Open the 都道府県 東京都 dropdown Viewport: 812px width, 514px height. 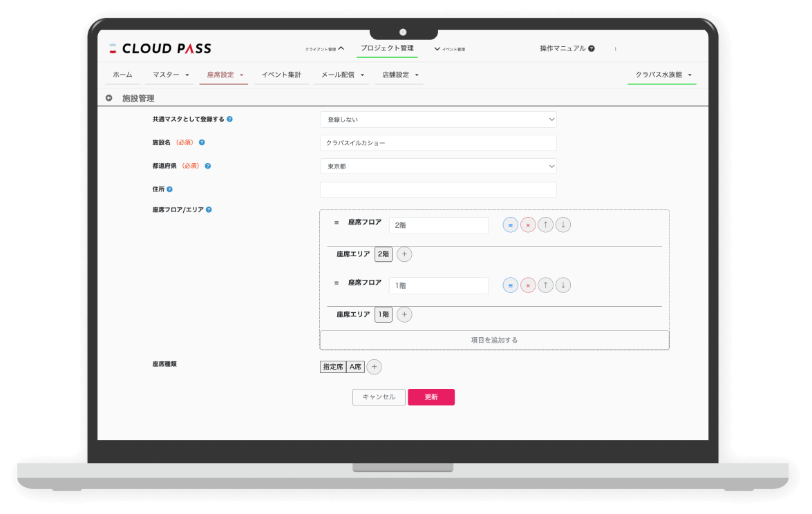[x=438, y=166]
